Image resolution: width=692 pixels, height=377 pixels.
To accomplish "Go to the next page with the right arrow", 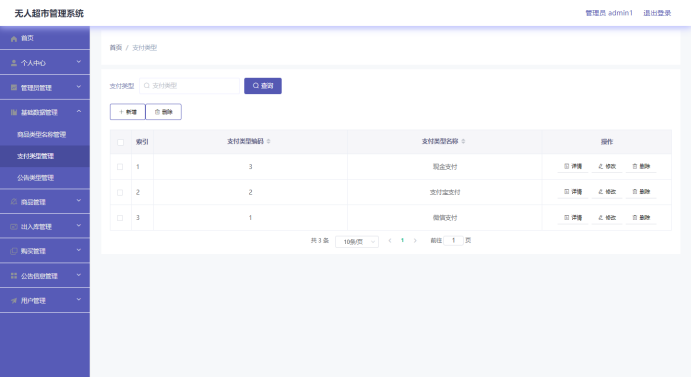I will click(x=415, y=241).
